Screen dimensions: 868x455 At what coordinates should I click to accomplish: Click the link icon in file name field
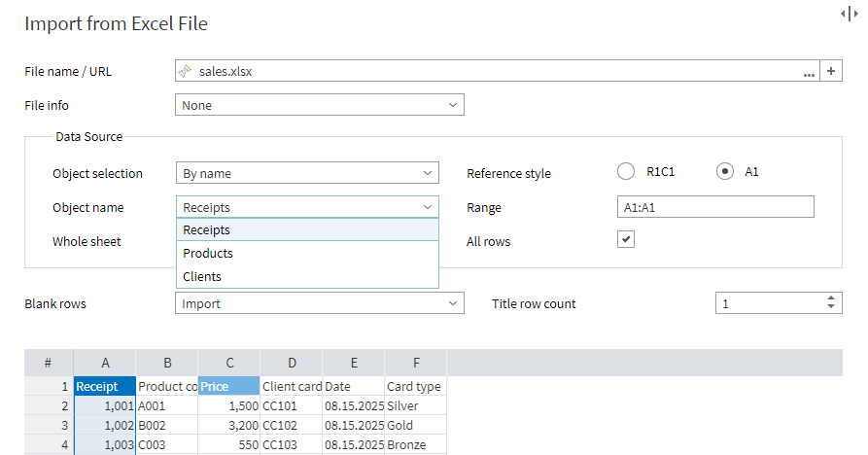185,71
